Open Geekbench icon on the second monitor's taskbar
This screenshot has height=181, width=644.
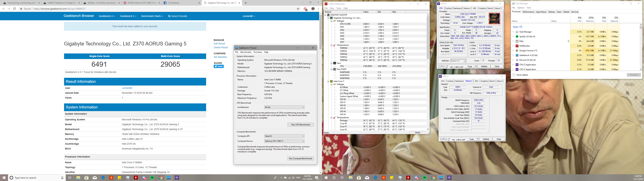[441, 178]
